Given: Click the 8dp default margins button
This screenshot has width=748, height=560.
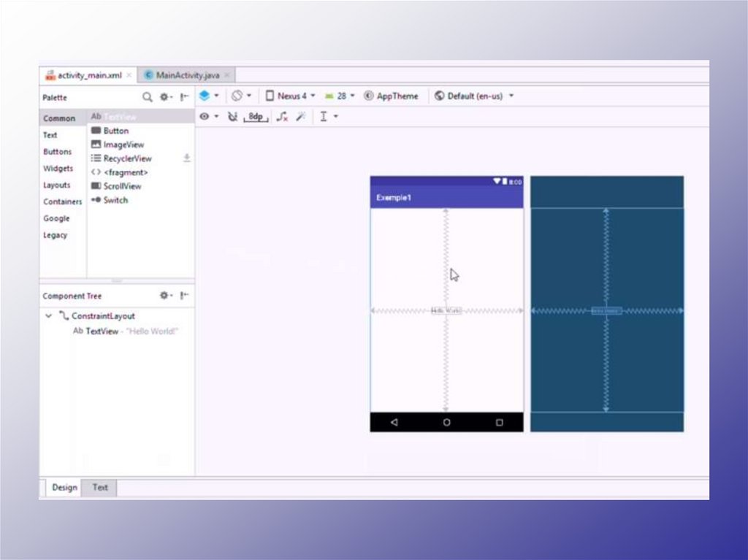Looking at the screenshot, I should click(x=256, y=117).
